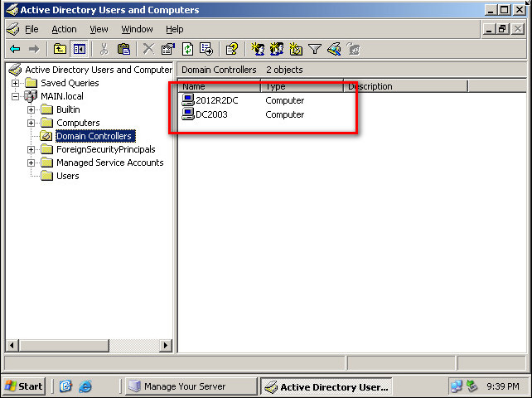Open the Action menu

pyautogui.click(x=64, y=30)
